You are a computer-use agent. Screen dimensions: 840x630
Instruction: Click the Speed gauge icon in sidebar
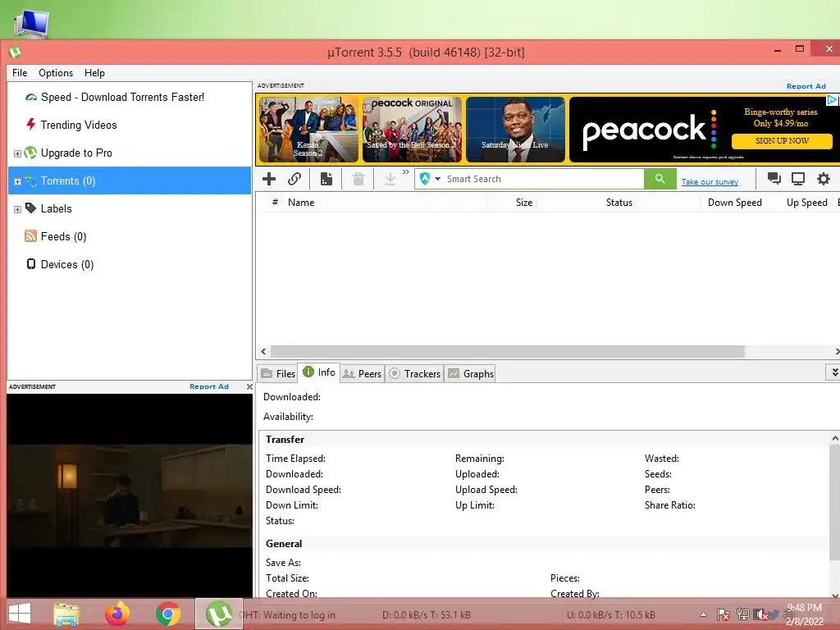[31, 97]
